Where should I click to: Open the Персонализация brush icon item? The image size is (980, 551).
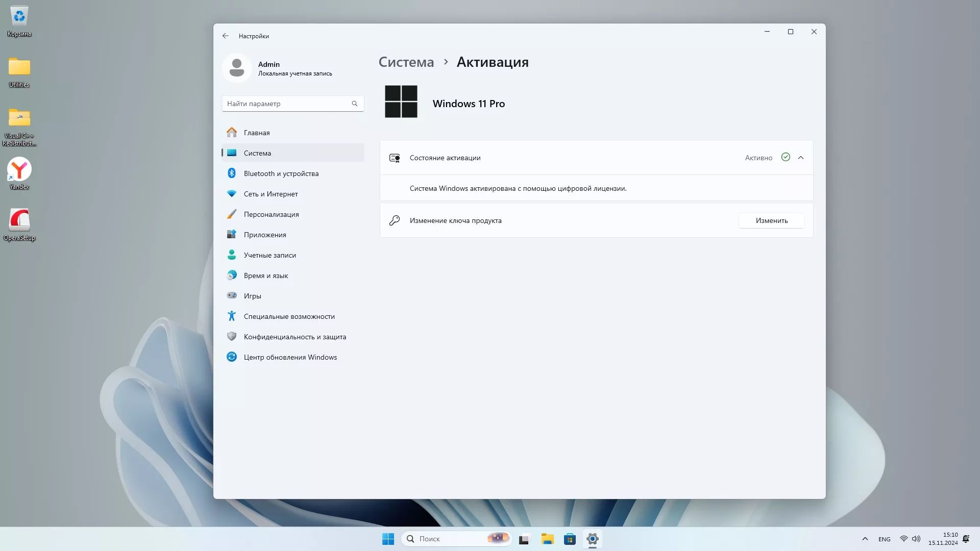232,214
